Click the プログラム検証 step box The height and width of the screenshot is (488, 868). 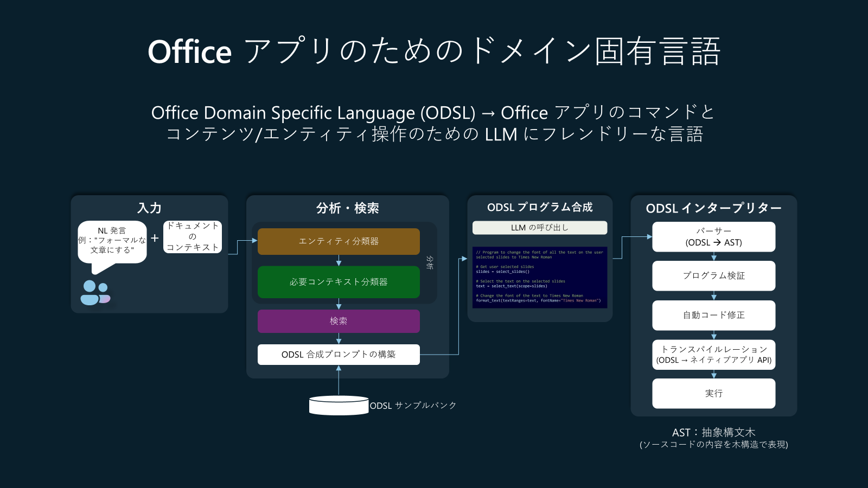click(714, 276)
